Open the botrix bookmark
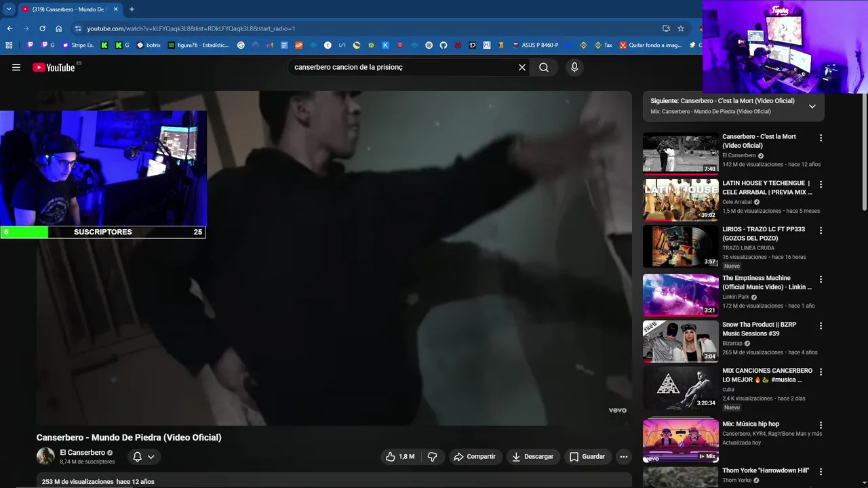This screenshot has width=868, height=488. [149, 45]
